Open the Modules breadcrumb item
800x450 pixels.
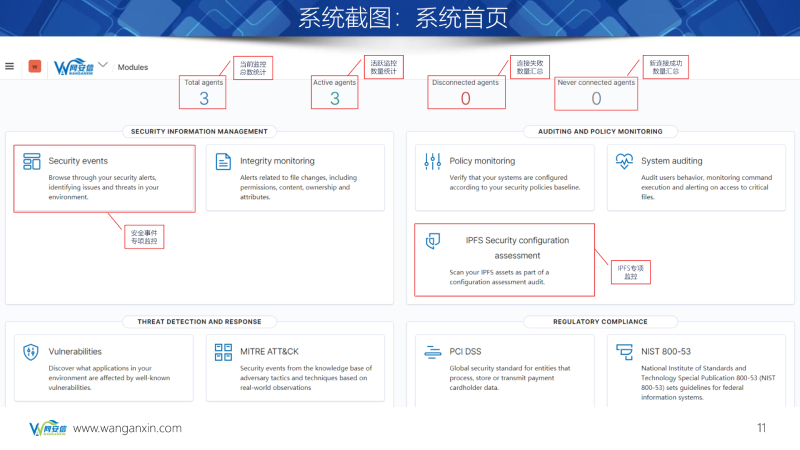click(x=133, y=68)
